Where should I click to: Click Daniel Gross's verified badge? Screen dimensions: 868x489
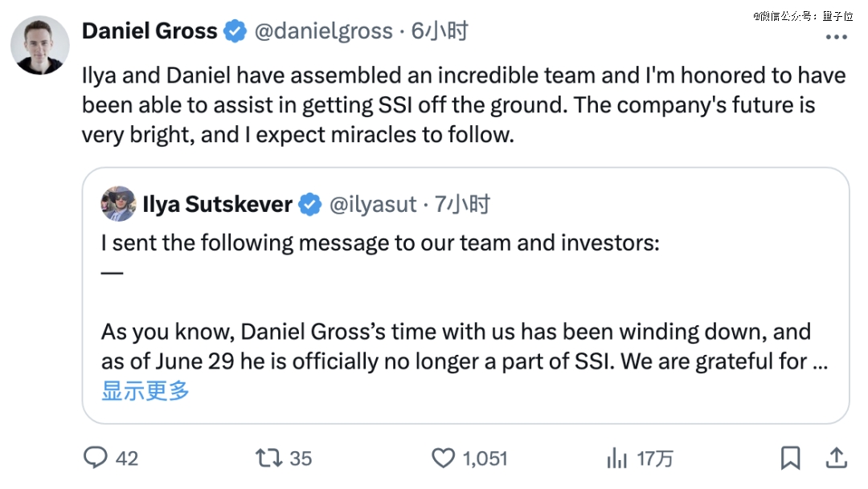[x=235, y=31]
